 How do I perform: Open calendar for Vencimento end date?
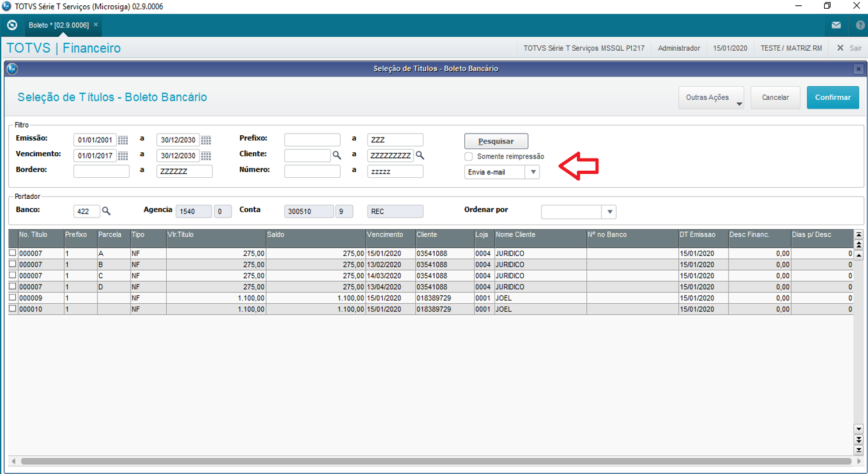tap(206, 156)
